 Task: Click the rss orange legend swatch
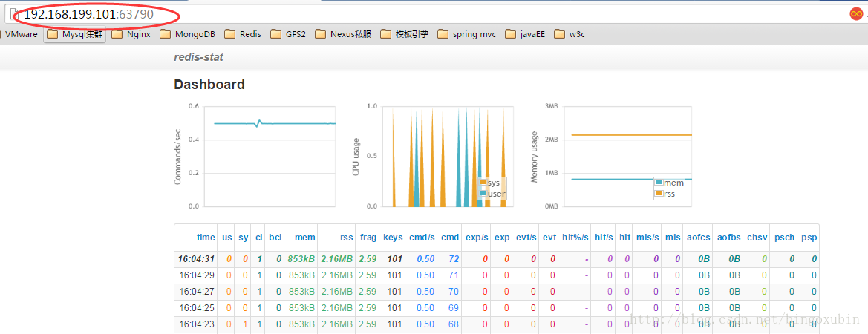pyautogui.click(x=658, y=194)
